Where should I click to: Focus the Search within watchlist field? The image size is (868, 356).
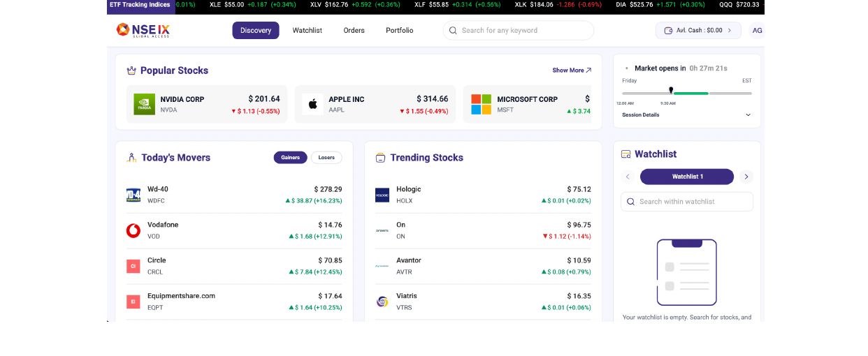tap(687, 202)
